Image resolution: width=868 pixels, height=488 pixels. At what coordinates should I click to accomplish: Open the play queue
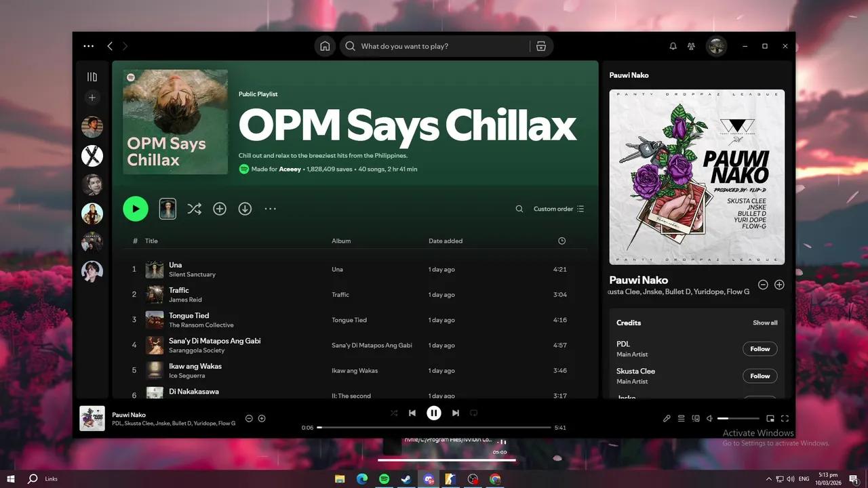click(682, 418)
